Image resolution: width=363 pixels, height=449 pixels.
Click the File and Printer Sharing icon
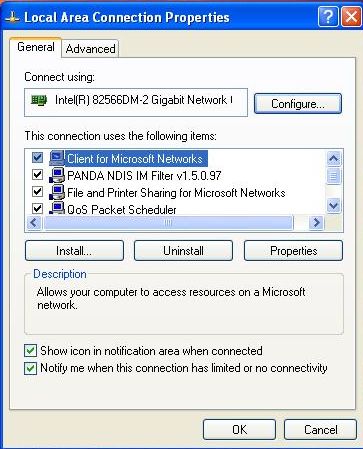(57, 192)
